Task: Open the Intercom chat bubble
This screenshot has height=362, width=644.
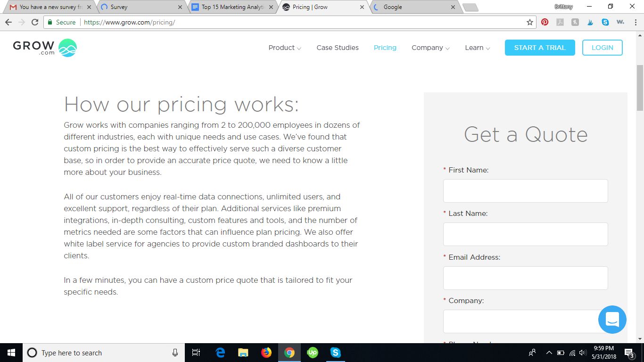Action: point(612,320)
